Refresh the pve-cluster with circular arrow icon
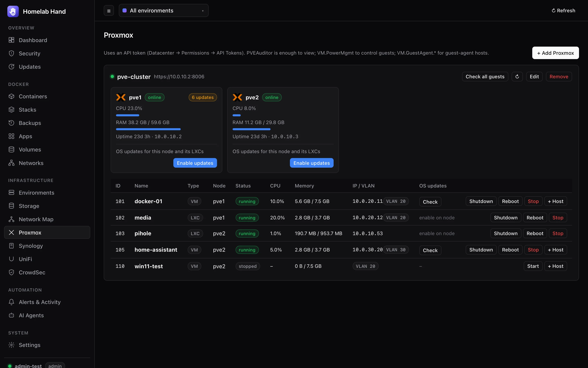This screenshot has height=368, width=588. (517, 77)
